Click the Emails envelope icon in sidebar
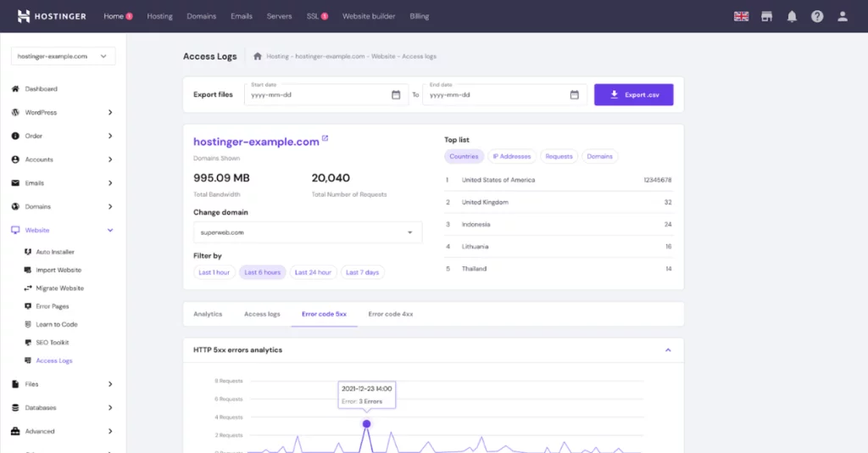Screen dimensions: 868x453 15,182
